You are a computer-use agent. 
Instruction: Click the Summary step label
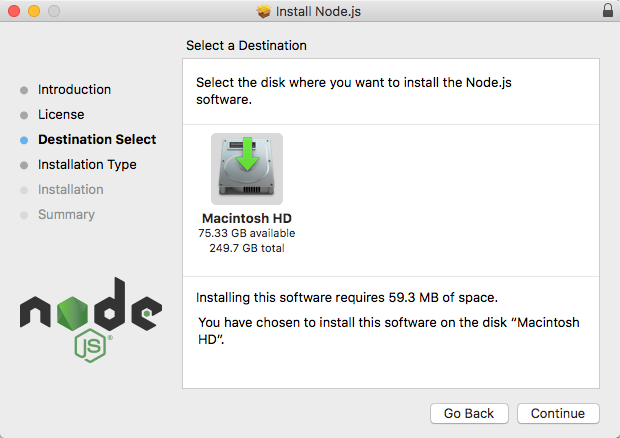click(66, 215)
